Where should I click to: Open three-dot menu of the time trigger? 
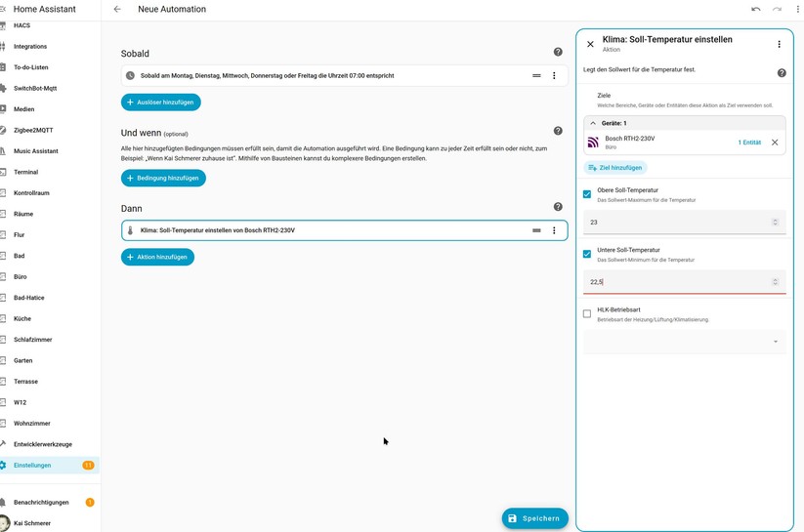(554, 75)
